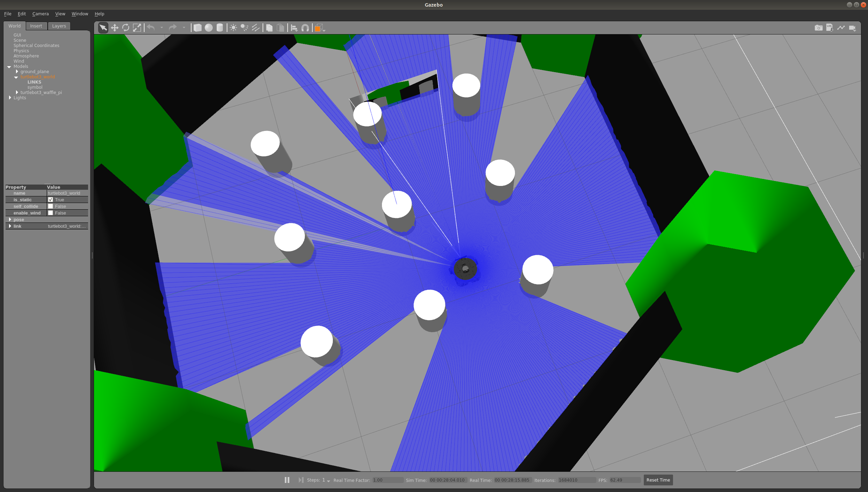Select the translate mode tool
Screen dimensions: 868x492
pyautogui.click(x=115, y=28)
